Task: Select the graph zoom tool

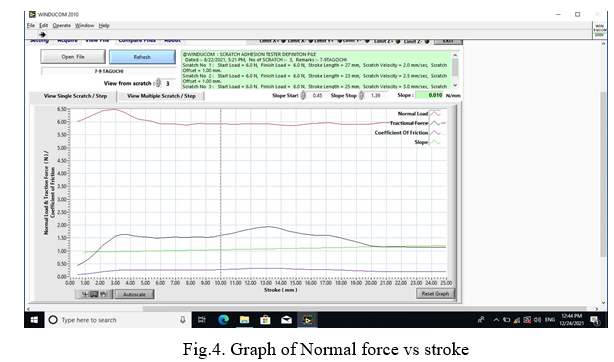Action: pos(94,294)
